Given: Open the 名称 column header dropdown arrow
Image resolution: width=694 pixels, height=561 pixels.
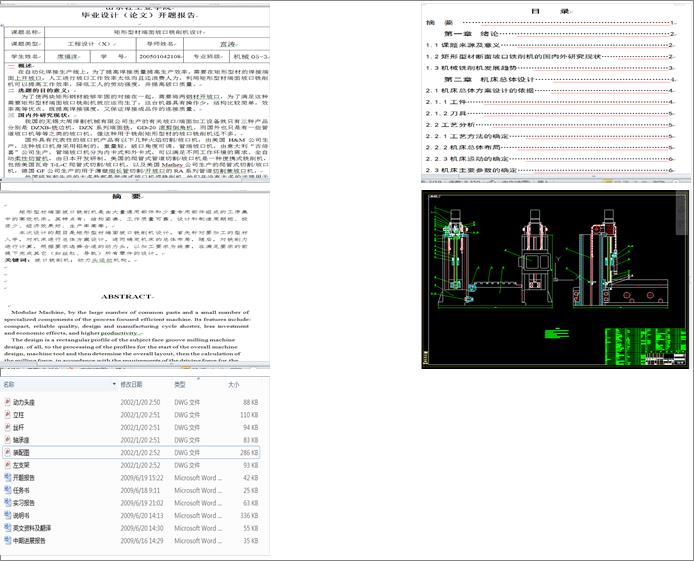Looking at the screenshot, I should (x=114, y=384).
